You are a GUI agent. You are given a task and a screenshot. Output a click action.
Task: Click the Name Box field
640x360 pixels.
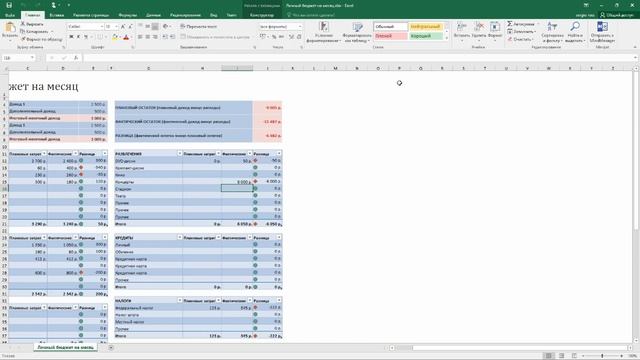[18, 58]
